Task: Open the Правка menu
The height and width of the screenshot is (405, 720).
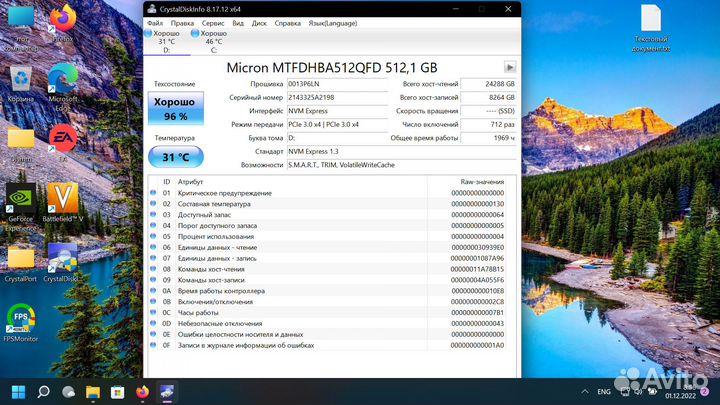Action: click(x=182, y=23)
